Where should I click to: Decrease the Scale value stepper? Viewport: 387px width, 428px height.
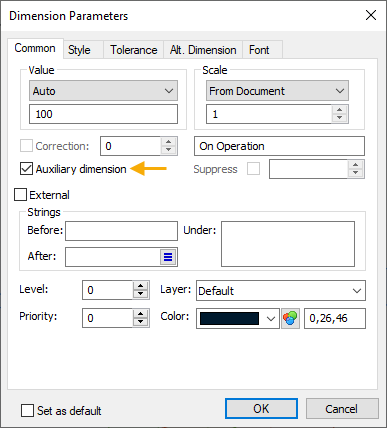point(339,118)
